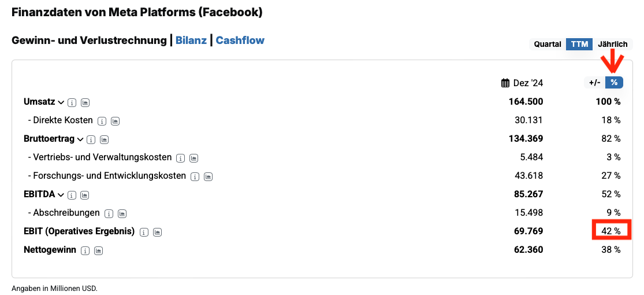Switch the period to Quartal
The width and height of the screenshot is (644, 295).
[547, 44]
